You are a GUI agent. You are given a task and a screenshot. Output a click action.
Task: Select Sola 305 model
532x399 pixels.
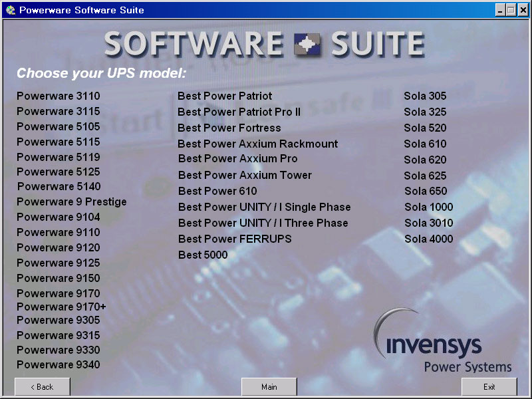point(425,96)
